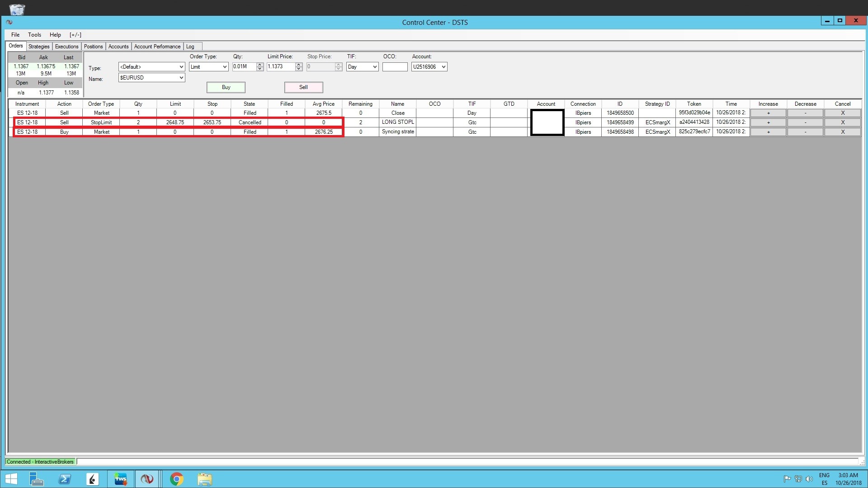Open Server Manager taskbar icon
The image size is (868, 488).
coord(36,479)
